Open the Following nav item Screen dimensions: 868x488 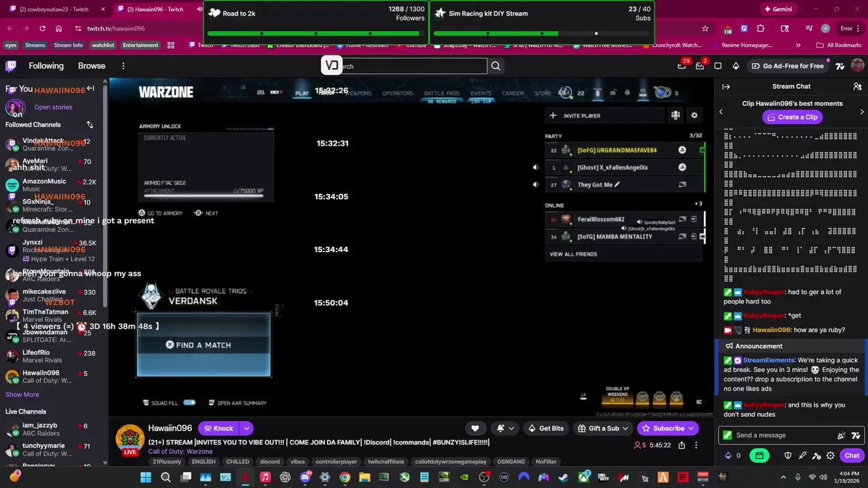[x=46, y=66]
